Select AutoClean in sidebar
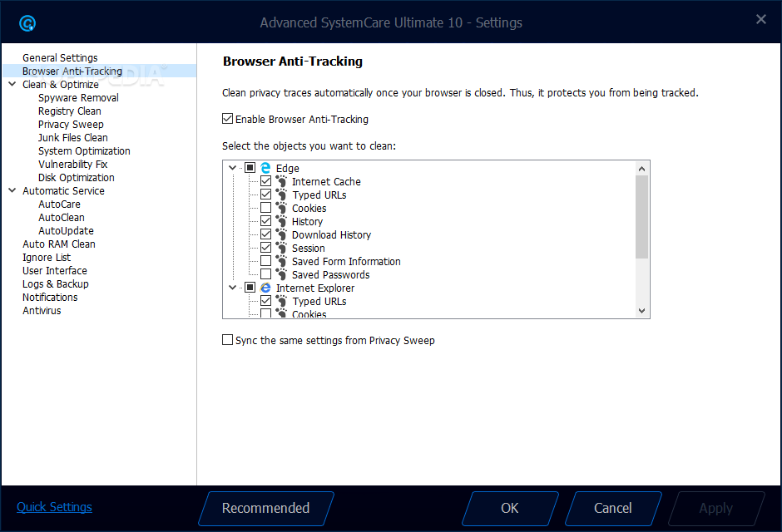 click(62, 217)
